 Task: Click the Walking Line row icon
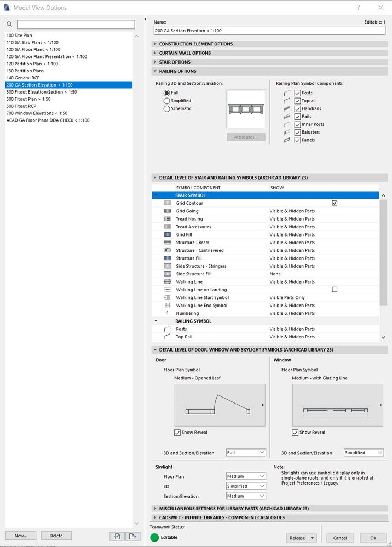pyautogui.click(x=168, y=281)
